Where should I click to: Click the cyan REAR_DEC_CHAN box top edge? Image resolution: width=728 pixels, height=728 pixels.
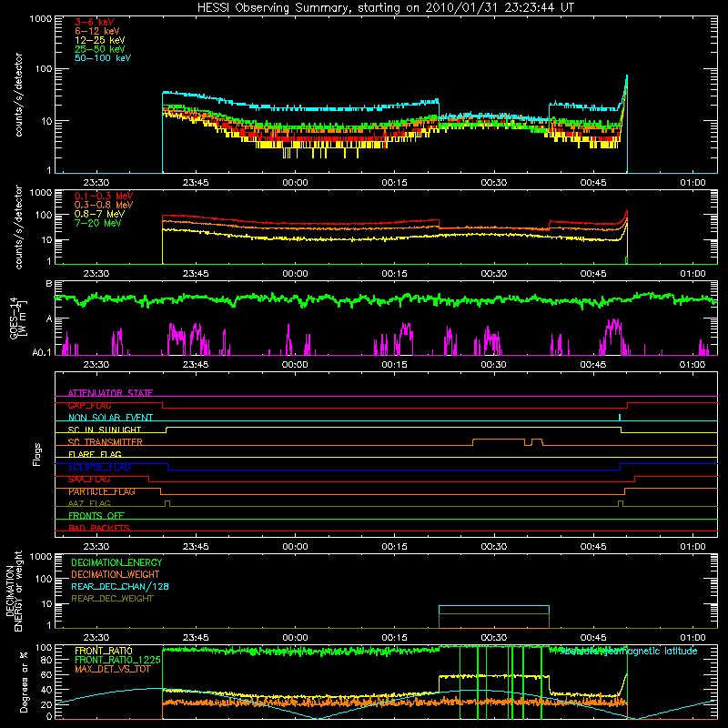(x=494, y=606)
